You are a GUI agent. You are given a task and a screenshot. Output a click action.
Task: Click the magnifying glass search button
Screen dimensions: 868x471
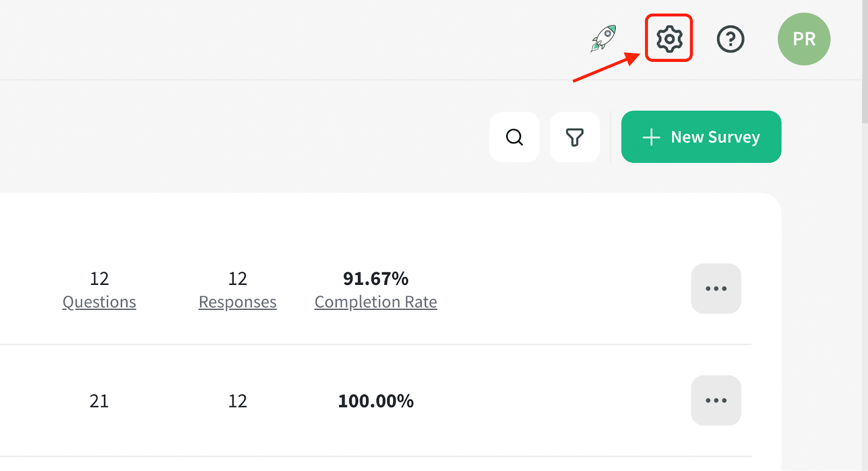[514, 137]
